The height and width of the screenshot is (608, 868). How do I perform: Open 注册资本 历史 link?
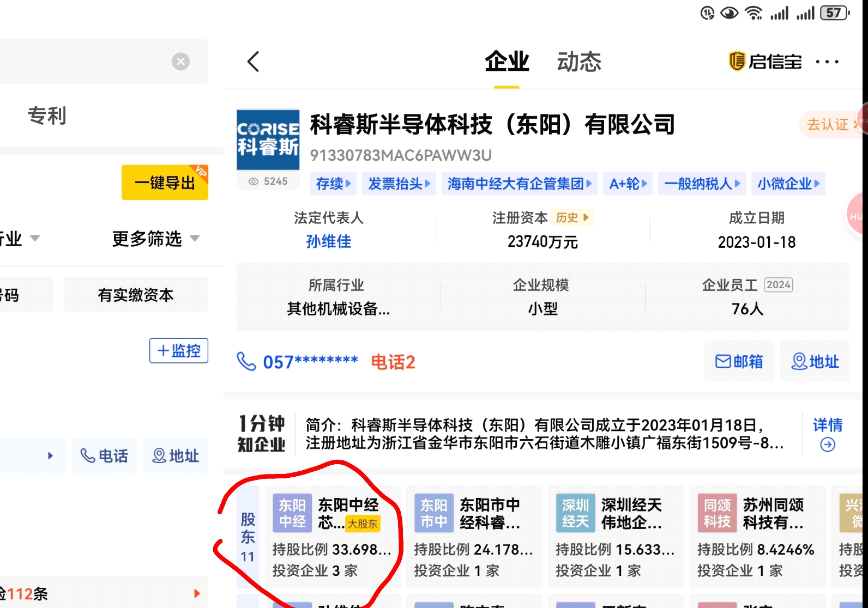click(572, 217)
